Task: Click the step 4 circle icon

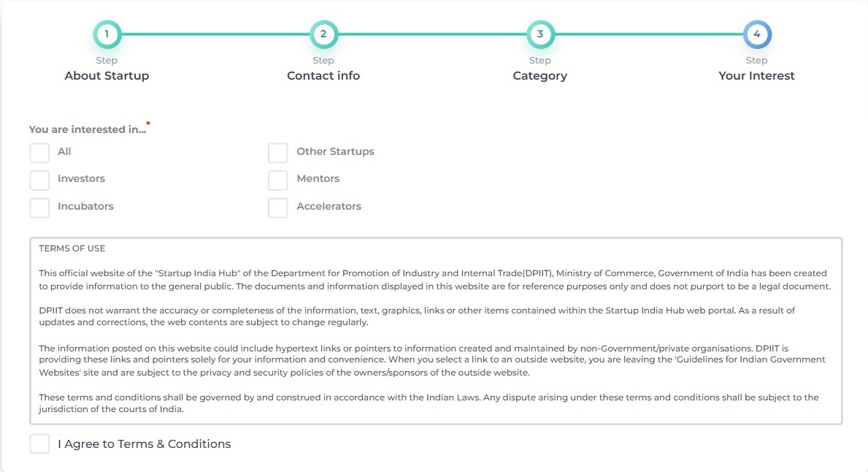Action: tap(756, 34)
